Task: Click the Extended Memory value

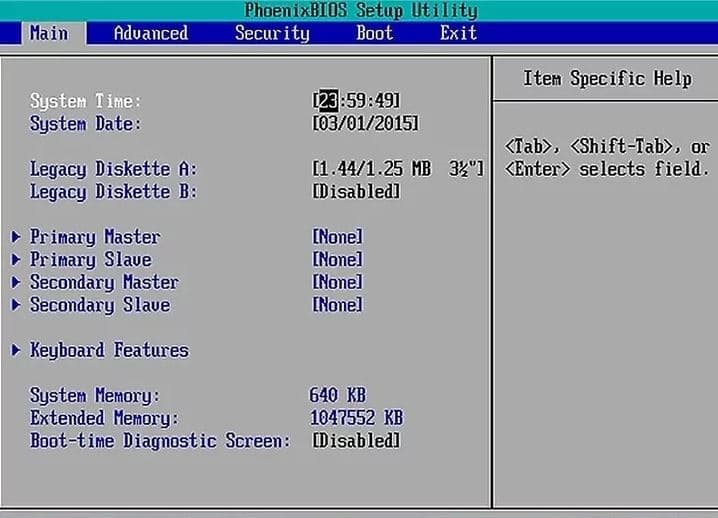Action: pyautogui.click(x=356, y=418)
